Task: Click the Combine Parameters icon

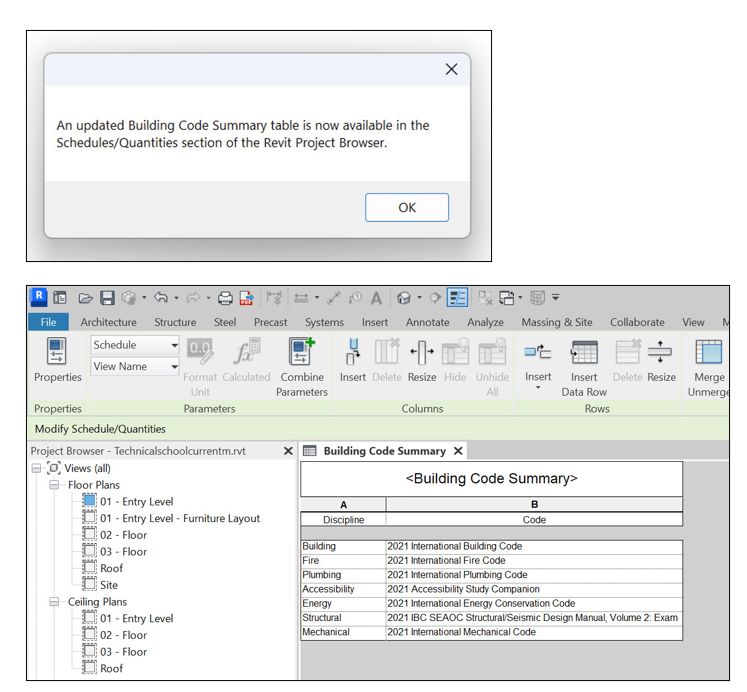Action: click(x=302, y=351)
